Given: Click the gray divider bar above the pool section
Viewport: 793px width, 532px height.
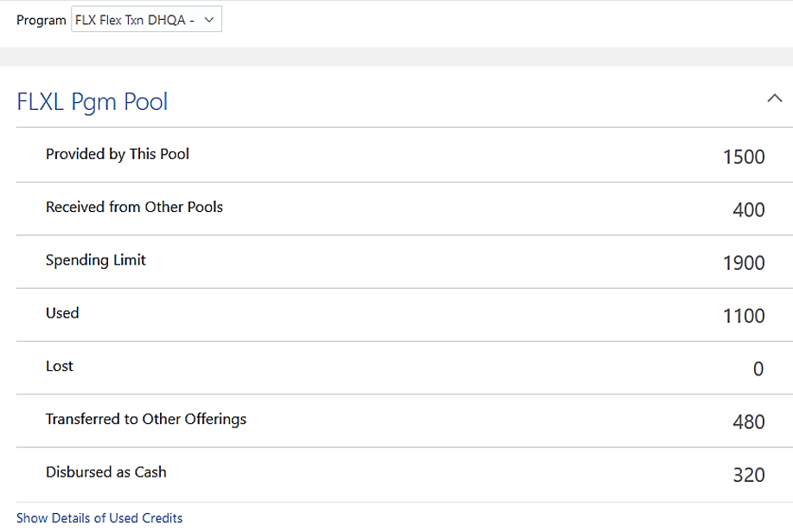Looking at the screenshot, I should point(396,56).
